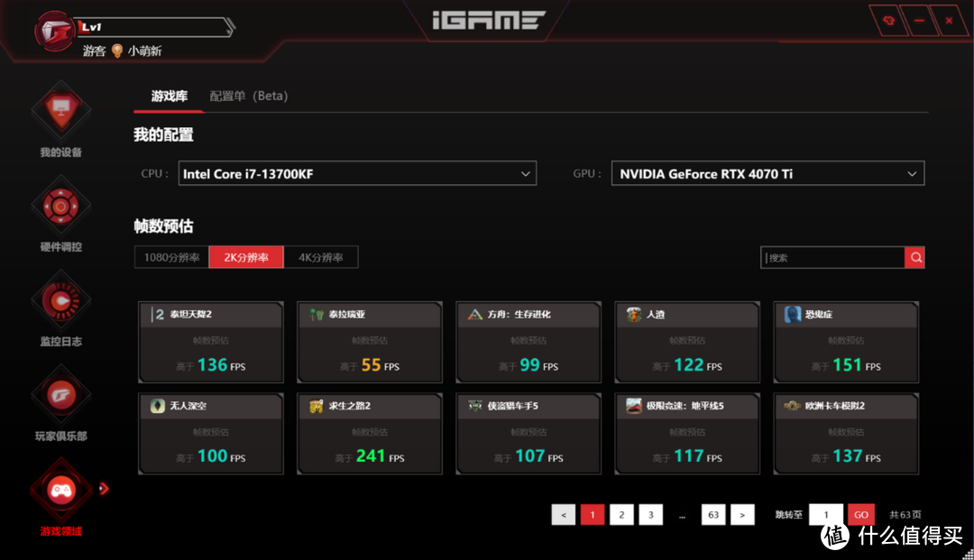
Task: Open page 3 in pagination
Action: point(651,515)
